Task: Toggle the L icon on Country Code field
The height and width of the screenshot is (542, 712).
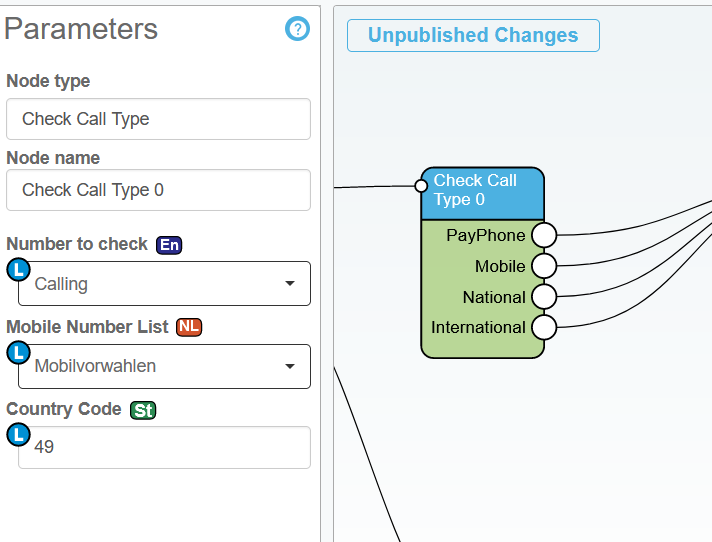Action: (x=18, y=434)
